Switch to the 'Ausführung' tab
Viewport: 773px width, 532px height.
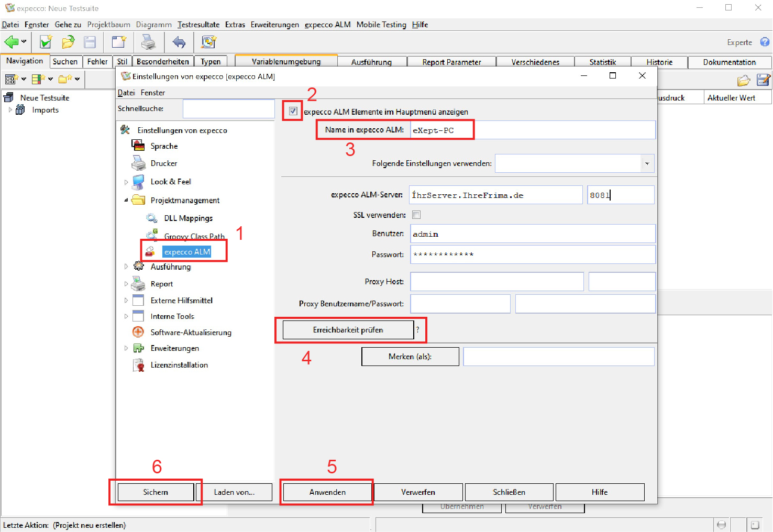[x=371, y=62]
